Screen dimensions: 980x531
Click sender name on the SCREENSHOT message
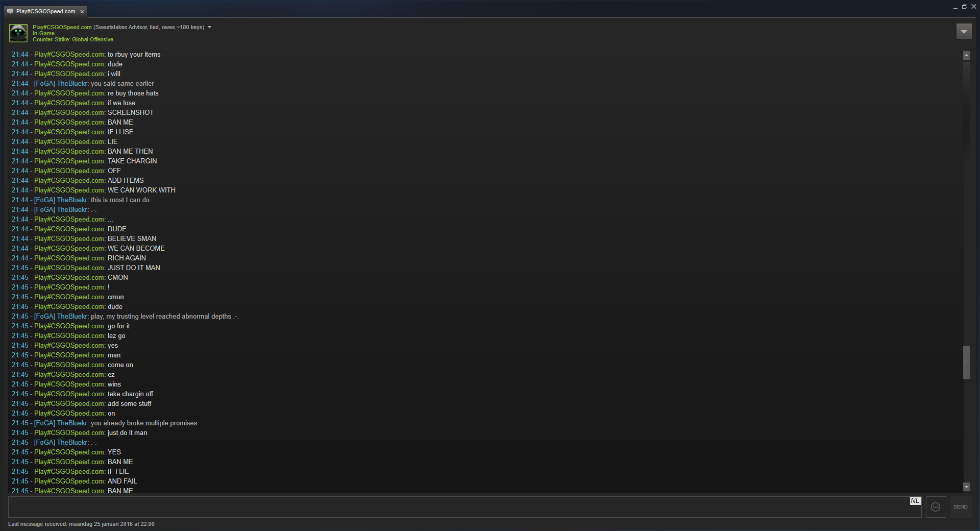(x=70, y=113)
